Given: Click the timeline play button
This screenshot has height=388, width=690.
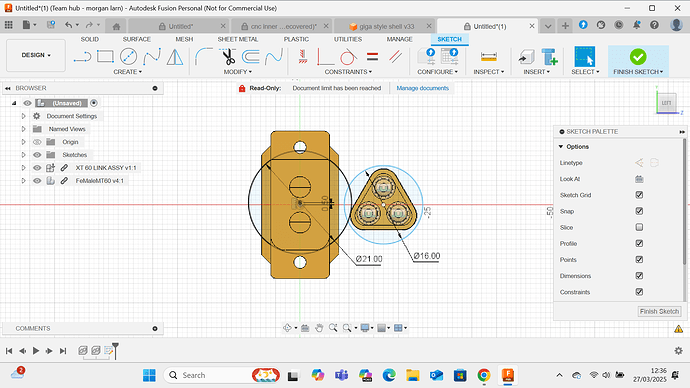Looking at the screenshot, I should tap(36, 351).
